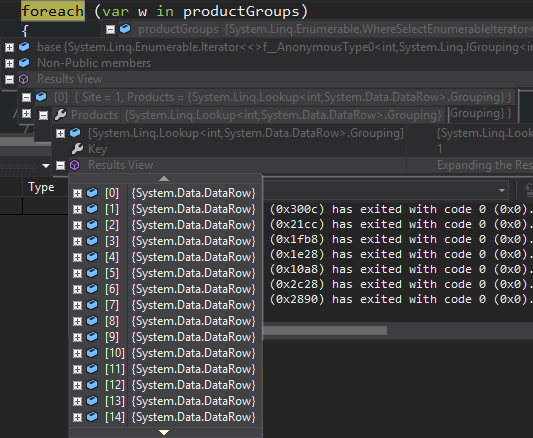
Task: Click the cube icon of DataRow [5]
Action: [x=92, y=273]
